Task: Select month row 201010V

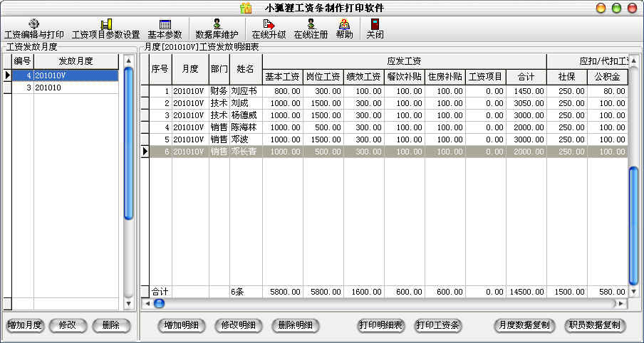Action: pos(65,75)
